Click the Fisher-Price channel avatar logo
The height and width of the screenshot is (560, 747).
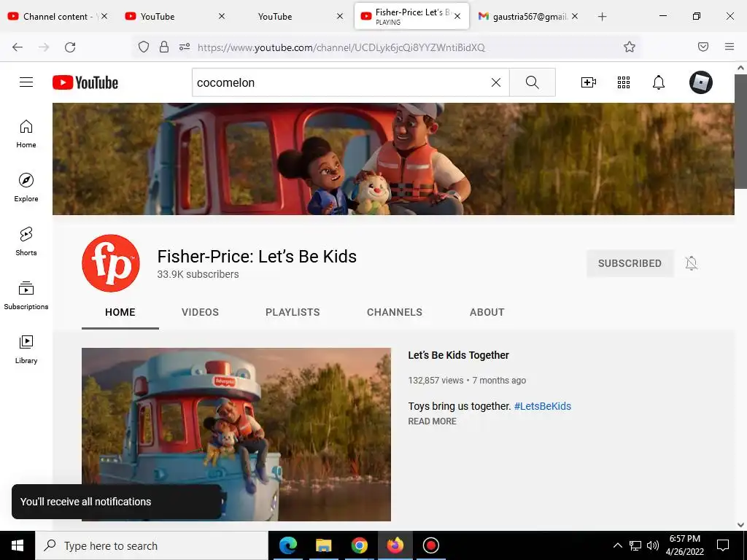point(111,262)
